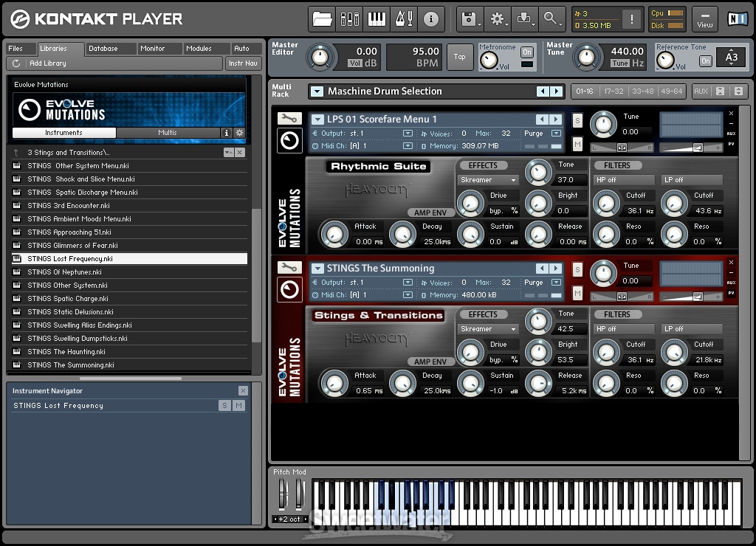Viewport: 756px width, 546px height.
Task: Close the 3 Stings and Transitions folder view
Action: coord(240,152)
